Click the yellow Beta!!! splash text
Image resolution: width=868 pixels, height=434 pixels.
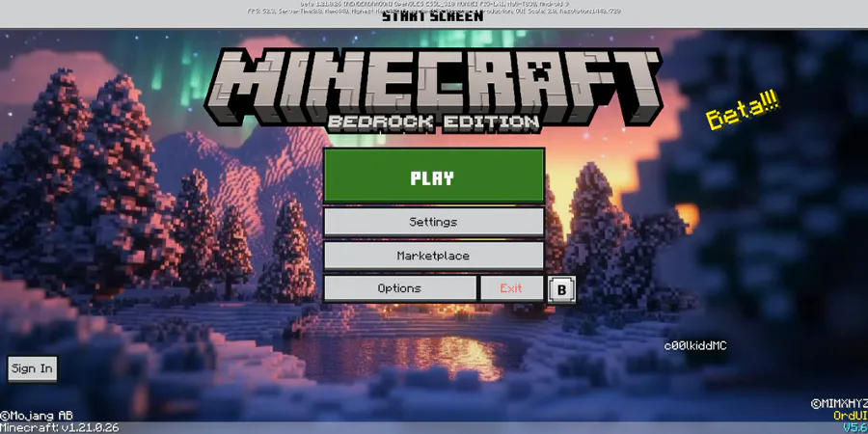tap(743, 111)
